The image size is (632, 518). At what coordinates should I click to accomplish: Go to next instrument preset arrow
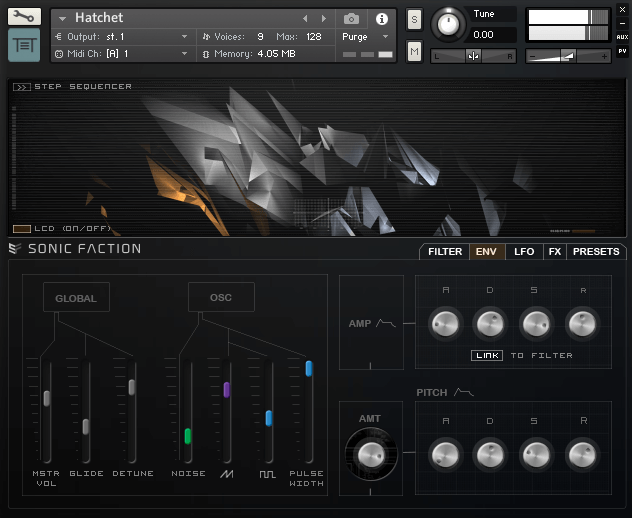pos(323,19)
